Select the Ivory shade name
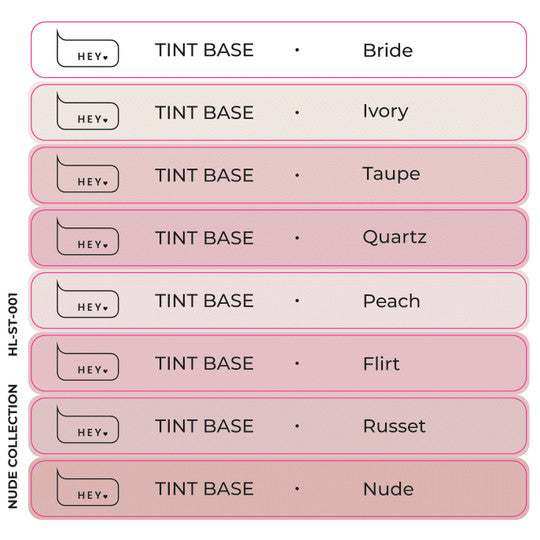This screenshot has width=540, height=540. 386,112
